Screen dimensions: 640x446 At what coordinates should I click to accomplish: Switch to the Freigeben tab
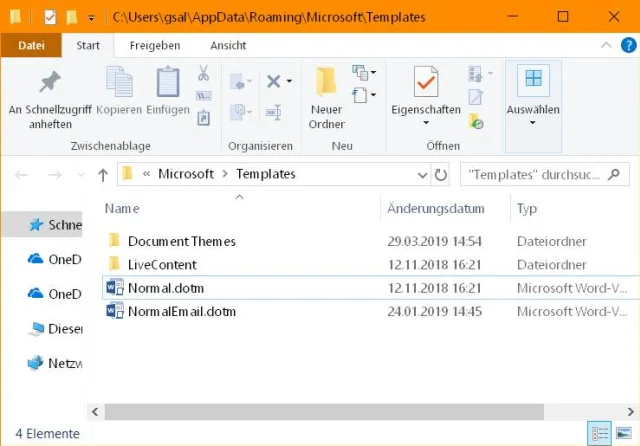(155, 45)
